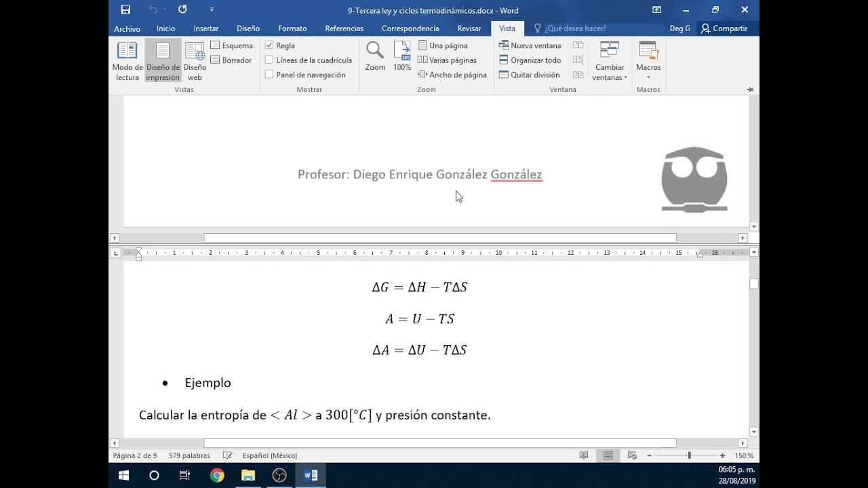
Task: Switch to the Insertar tab
Action: point(205,28)
